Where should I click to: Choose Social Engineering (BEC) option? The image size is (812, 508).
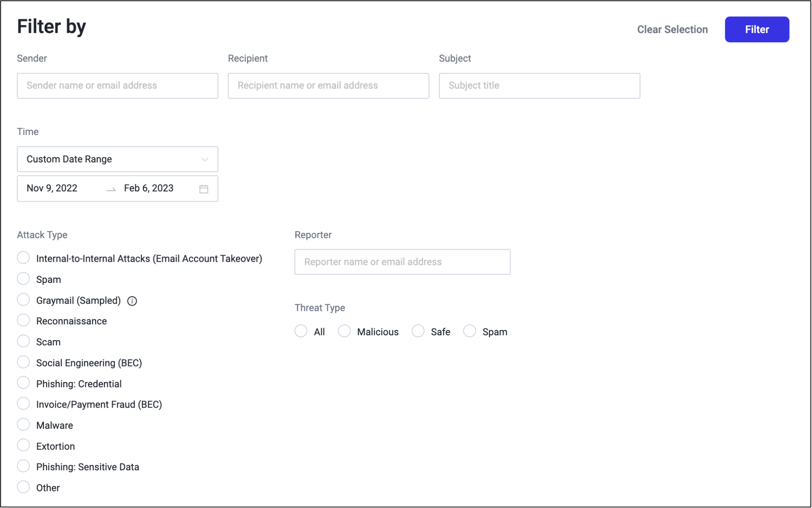pyautogui.click(x=24, y=362)
